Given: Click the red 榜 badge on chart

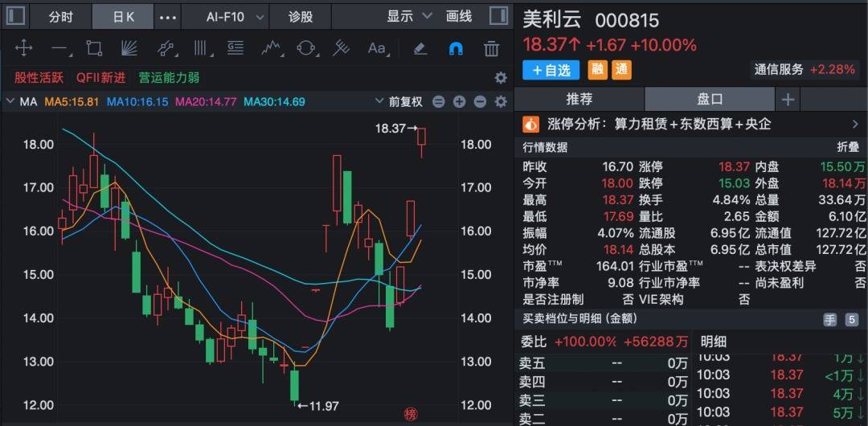Looking at the screenshot, I should (410, 414).
